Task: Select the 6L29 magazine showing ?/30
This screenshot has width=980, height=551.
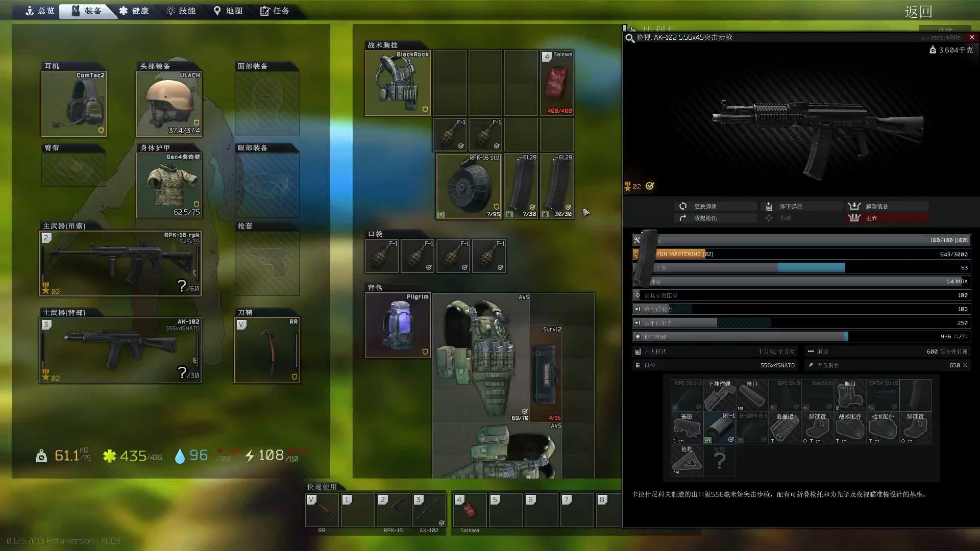Action: (x=521, y=187)
